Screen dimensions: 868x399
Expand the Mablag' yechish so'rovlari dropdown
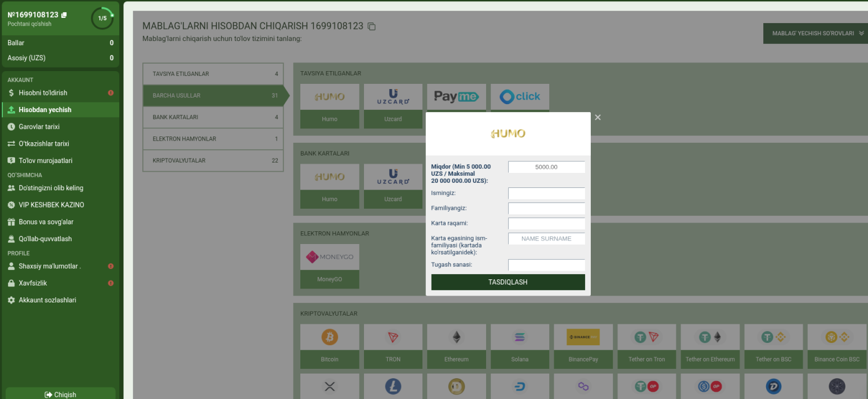pyautogui.click(x=816, y=34)
